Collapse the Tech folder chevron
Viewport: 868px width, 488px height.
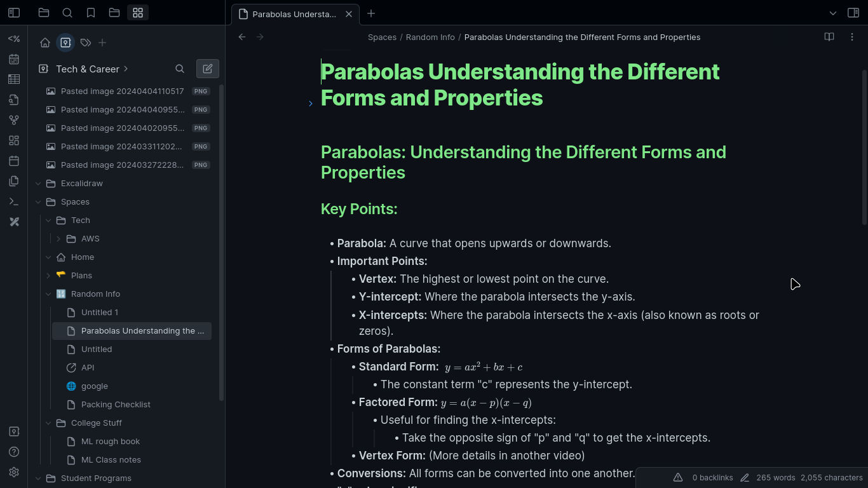pos(48,220)
